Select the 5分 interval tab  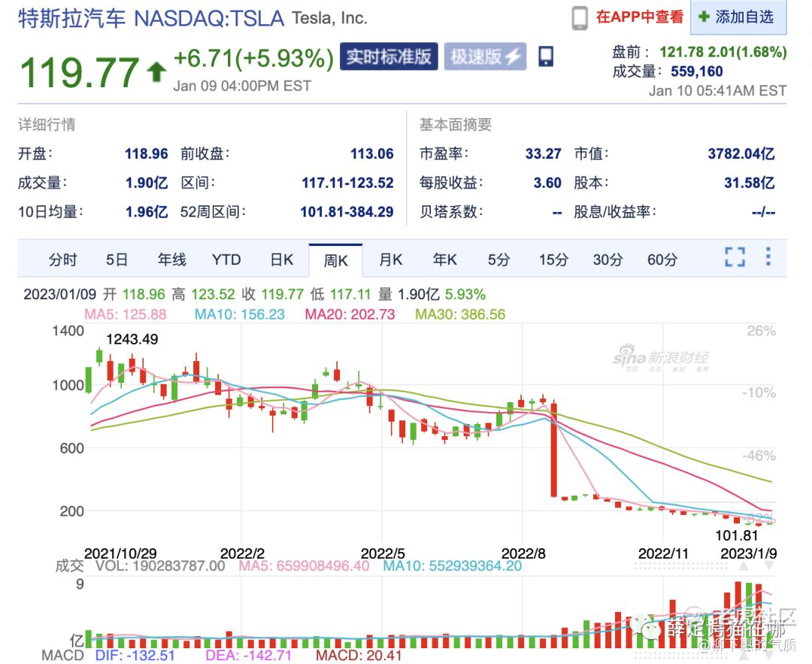point(498,259)
